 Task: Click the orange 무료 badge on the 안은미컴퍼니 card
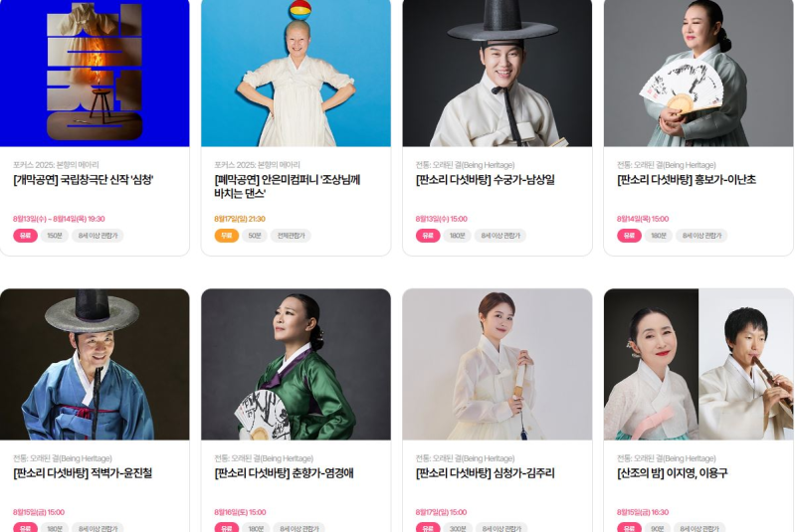coord(227,236)
